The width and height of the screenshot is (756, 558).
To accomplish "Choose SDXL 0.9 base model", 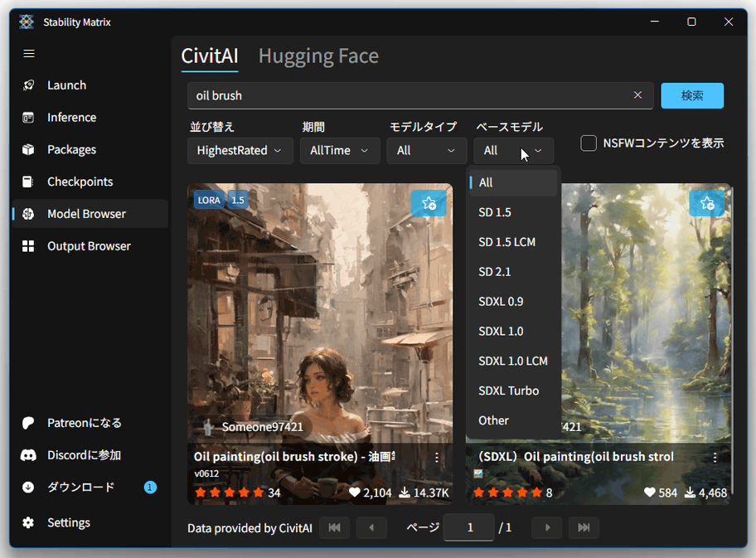I will click(x=513, y=302).
